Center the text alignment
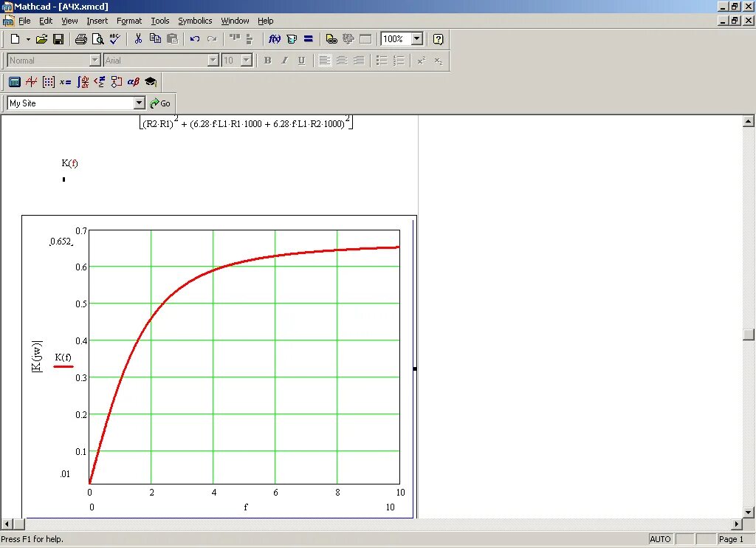This screenshot has height=548, width=756. pos(341,61)
